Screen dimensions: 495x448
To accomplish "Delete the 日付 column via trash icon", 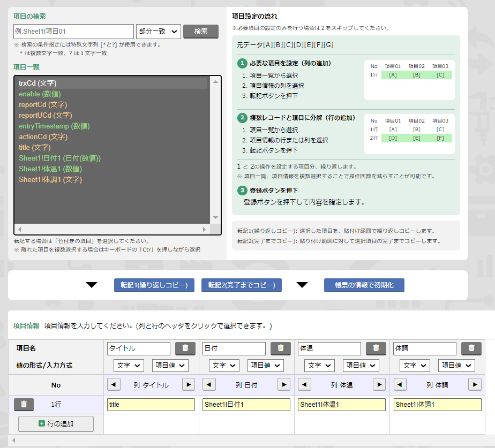I will [280, 348].
